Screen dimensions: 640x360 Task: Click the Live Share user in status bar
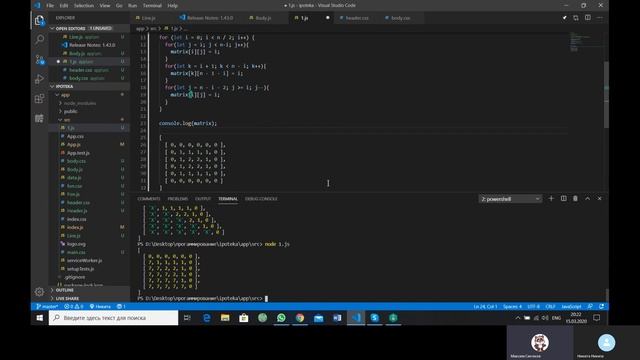pos(100,306)
